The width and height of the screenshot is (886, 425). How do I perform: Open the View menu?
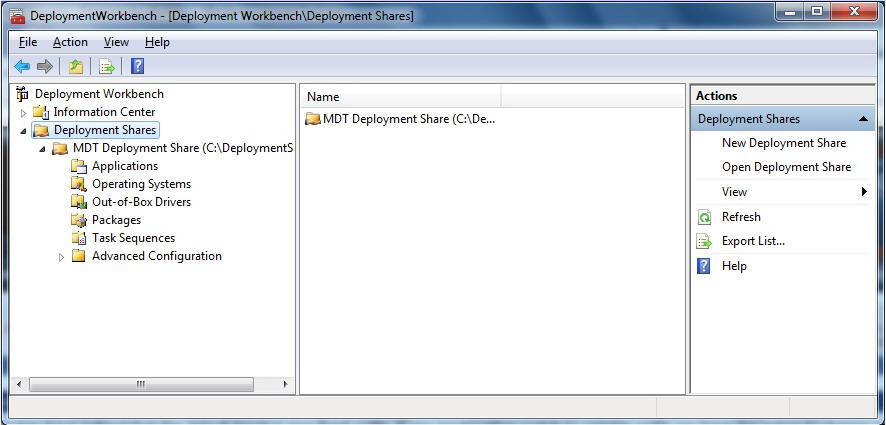(x=116, y=42)
